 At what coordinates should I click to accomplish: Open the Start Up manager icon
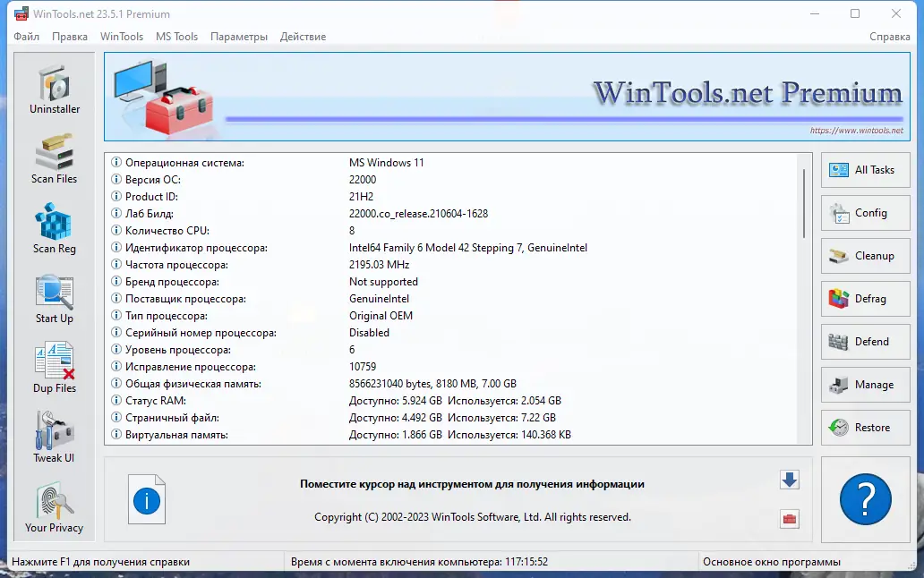click(x=54, y=296)
